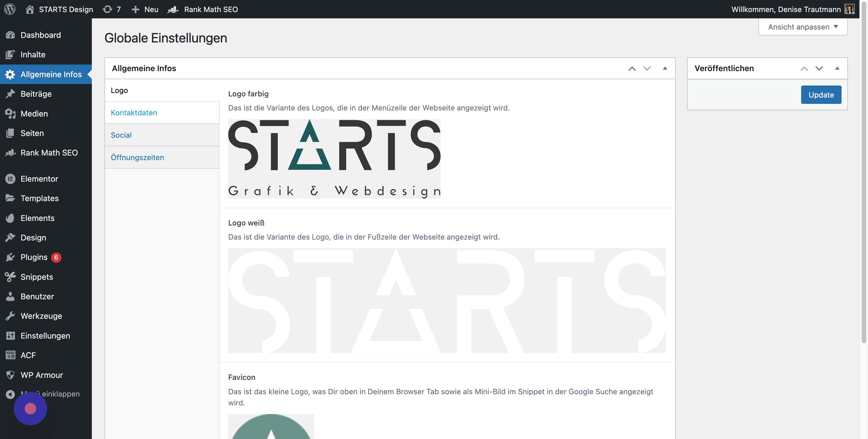The height and width of the screenshot is (439, 868).
Task: Collapse the menu with the arrow icon
Action: [x=10, y=394]
